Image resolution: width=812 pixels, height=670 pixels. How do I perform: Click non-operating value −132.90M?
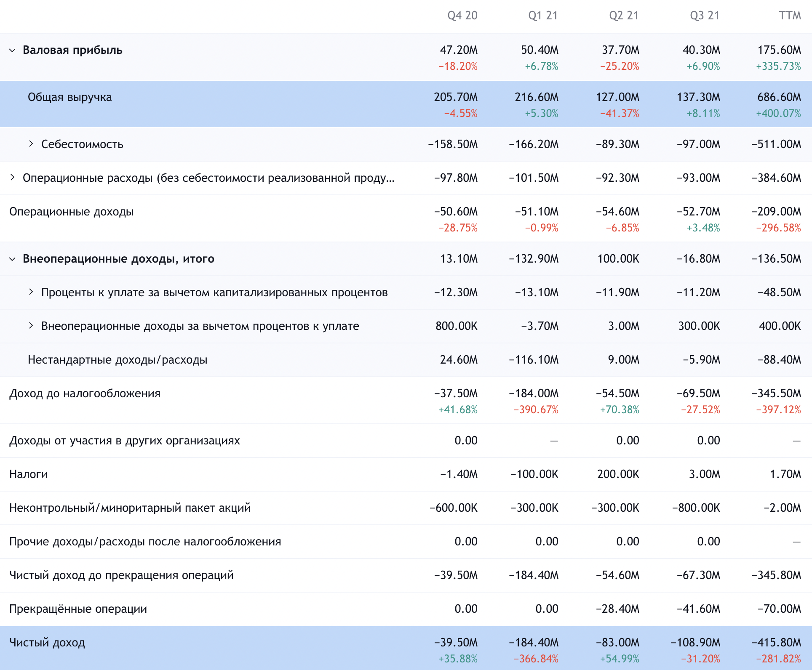[x=534, y=259]
